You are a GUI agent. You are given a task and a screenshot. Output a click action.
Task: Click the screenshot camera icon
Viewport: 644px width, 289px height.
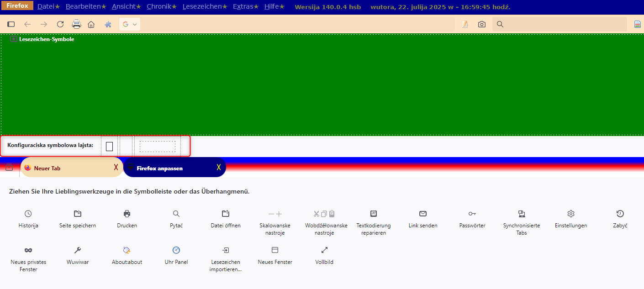[482, 24]
